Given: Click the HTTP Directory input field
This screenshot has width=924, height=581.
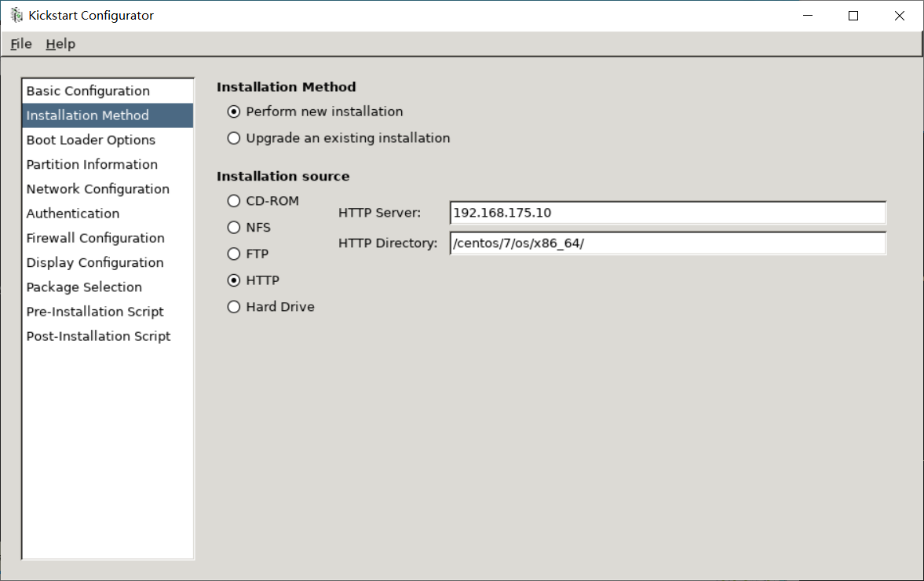Looking at the screenshot, I should [667, 243].
